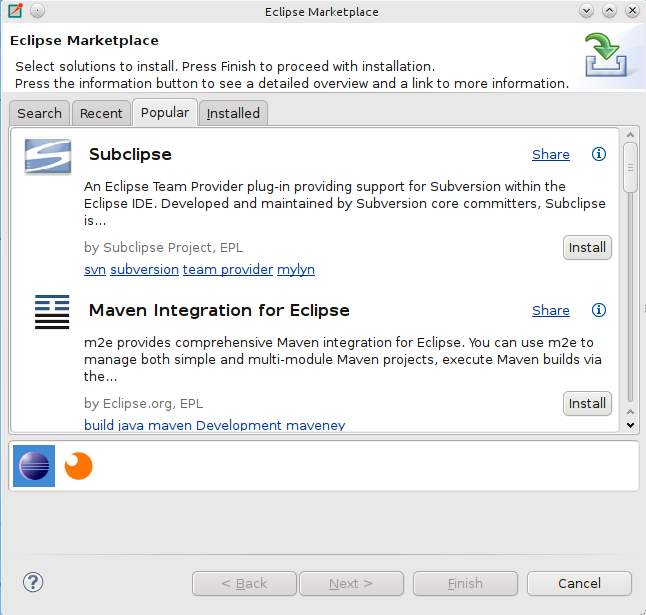
Task: Click the Maven Integration logo icon
Action: point(52,312)
